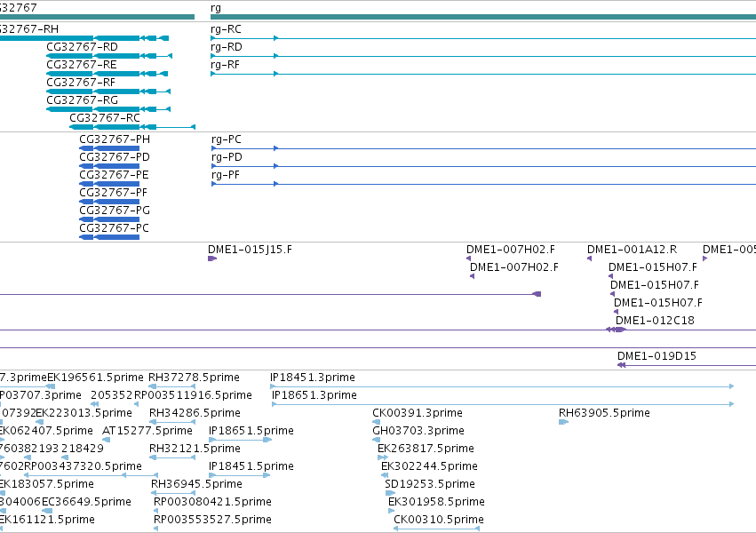Select the rg-PF protein label
Viewport: 756px width, 533px height.
tap(226, 175)
